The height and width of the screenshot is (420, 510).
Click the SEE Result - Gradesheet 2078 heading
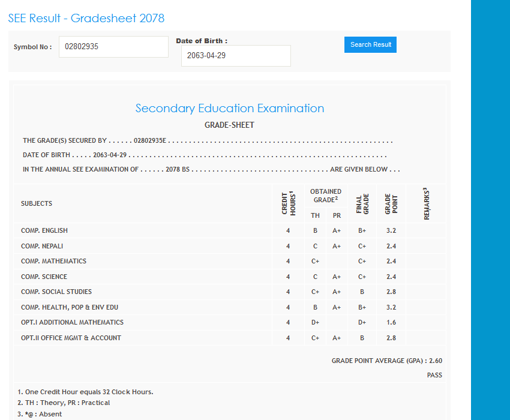[86, 18]
